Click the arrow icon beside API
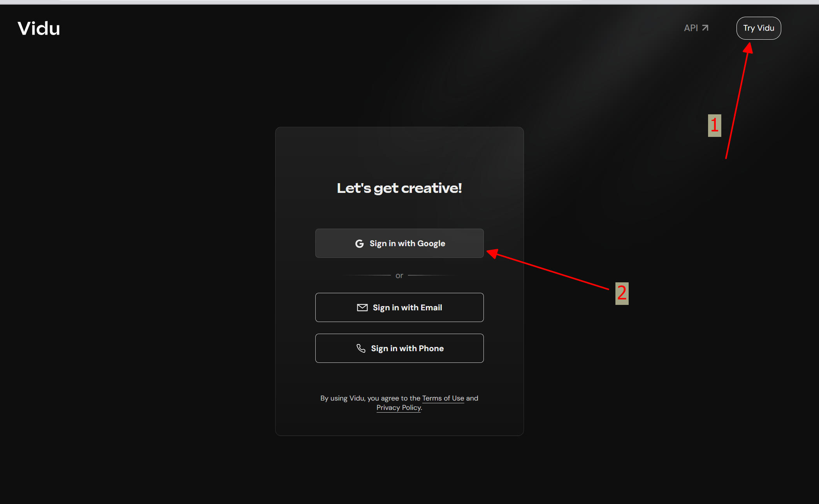Viewport: 819px width, 504px height. point(705,28)
